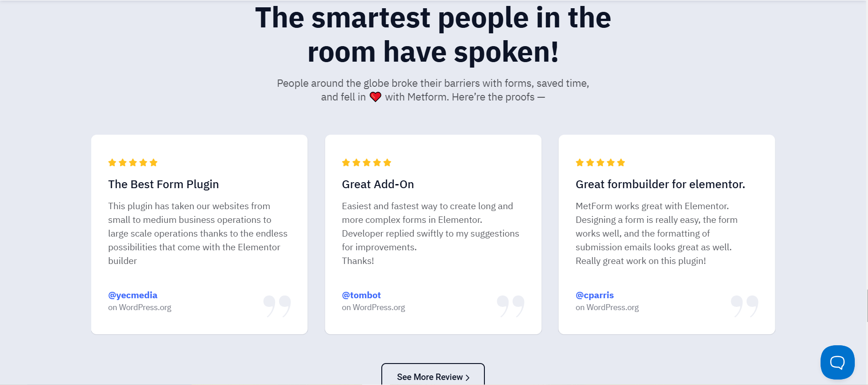The image size is (868, 385).
Task: Open @yecmedia reviewer profile link
Action: [x=133, y=295]
